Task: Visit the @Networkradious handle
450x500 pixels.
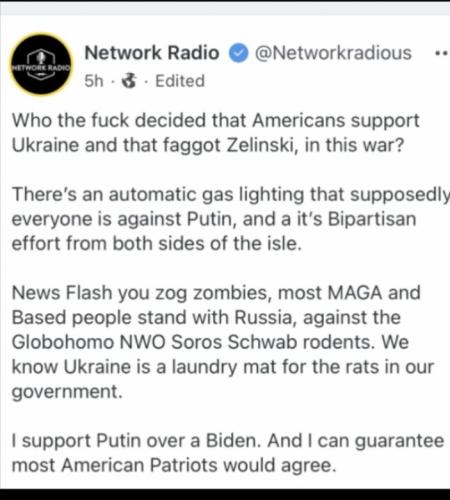Action: 333,53
